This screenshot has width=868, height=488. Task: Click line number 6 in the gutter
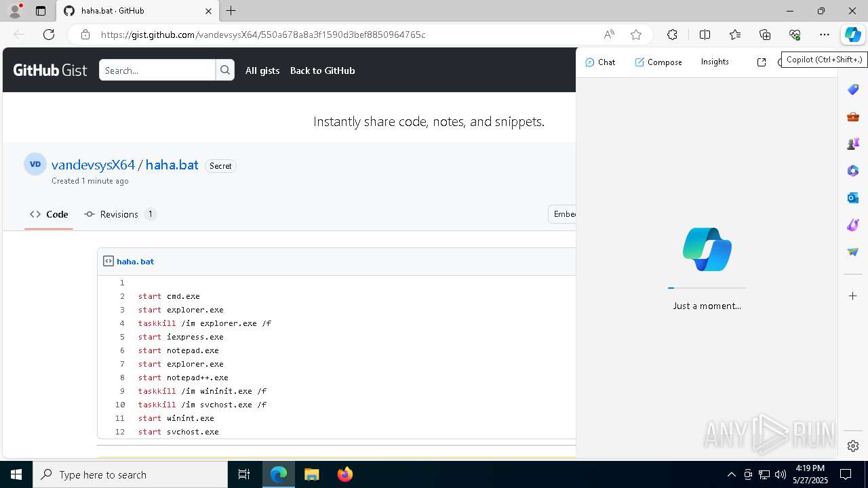123,350
